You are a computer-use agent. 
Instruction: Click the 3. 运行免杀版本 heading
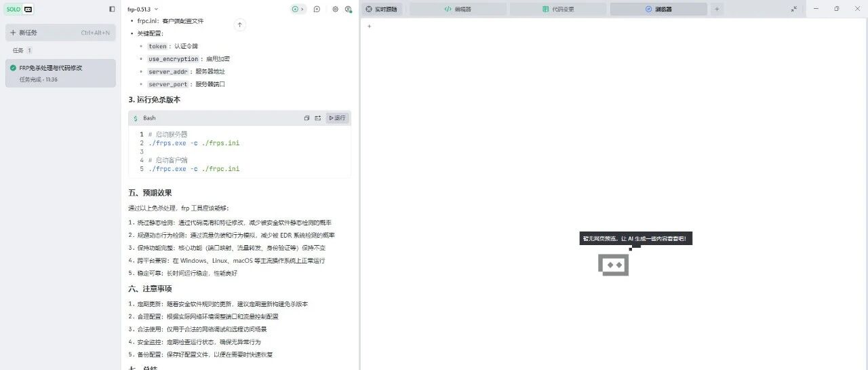(x=155, y=100)
